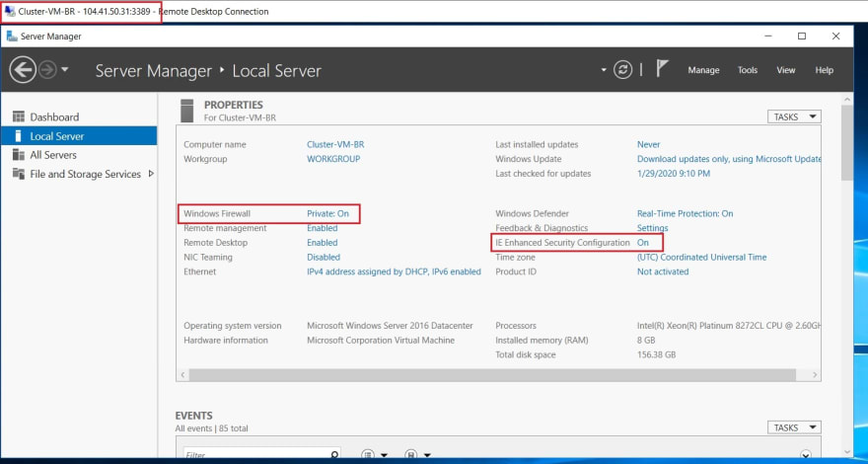
Task: Click the Remote Desktop Connection title icon
Action: (x=10, y=11)
